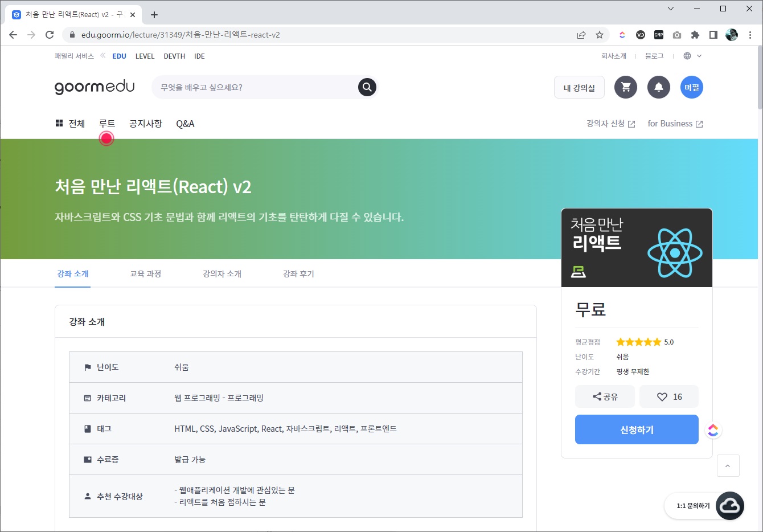Click the site lock icon
This screenshot has height=532, width=763.
click(72, 35)
